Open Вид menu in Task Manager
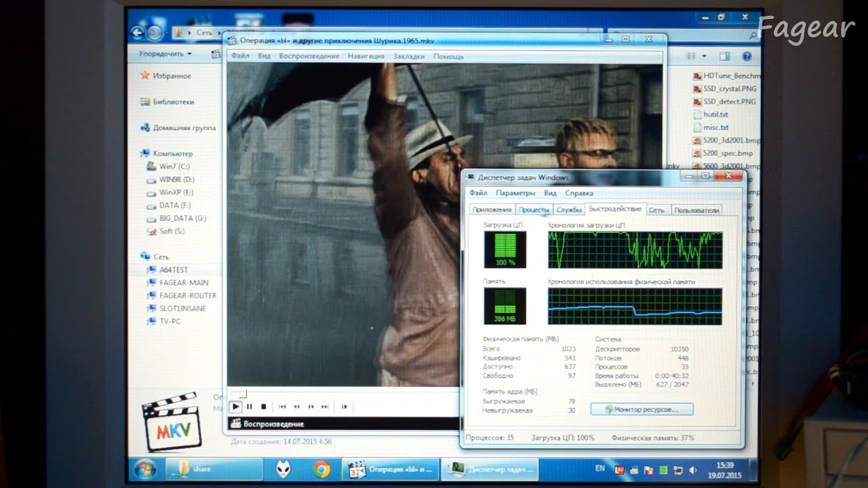Screen dimensions: 868x488 [550, 193]
